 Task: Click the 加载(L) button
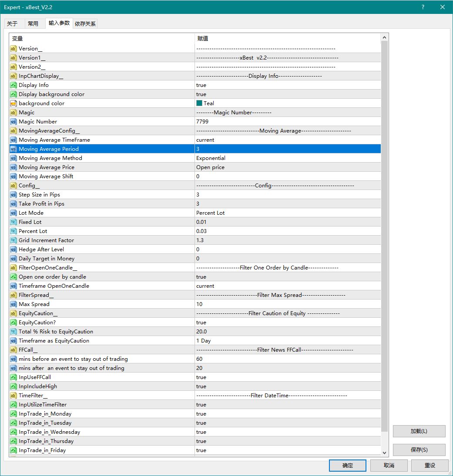[x=419, y=431]
